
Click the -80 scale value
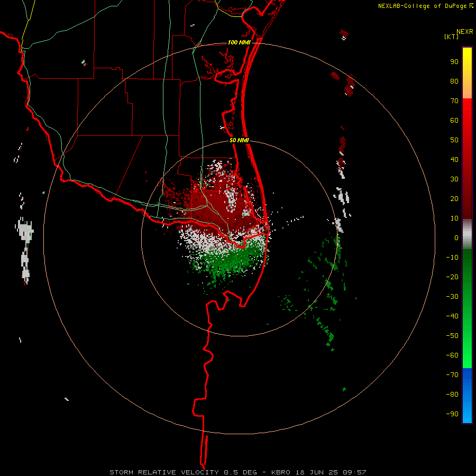tap(452, 395)
